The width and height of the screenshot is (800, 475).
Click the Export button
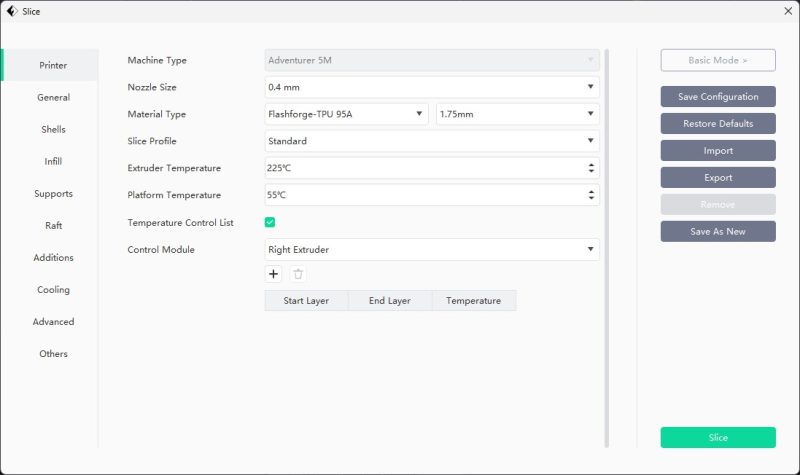pyautogui.click(x=718, y=178)
